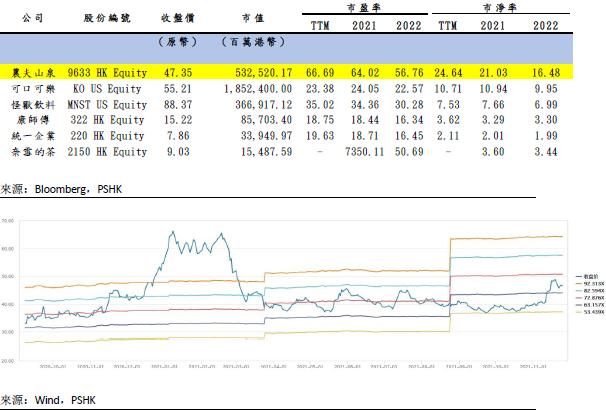Click the (原幣) unit label
This screenshot has width=606, height=410.
click(x=178, y=42)
